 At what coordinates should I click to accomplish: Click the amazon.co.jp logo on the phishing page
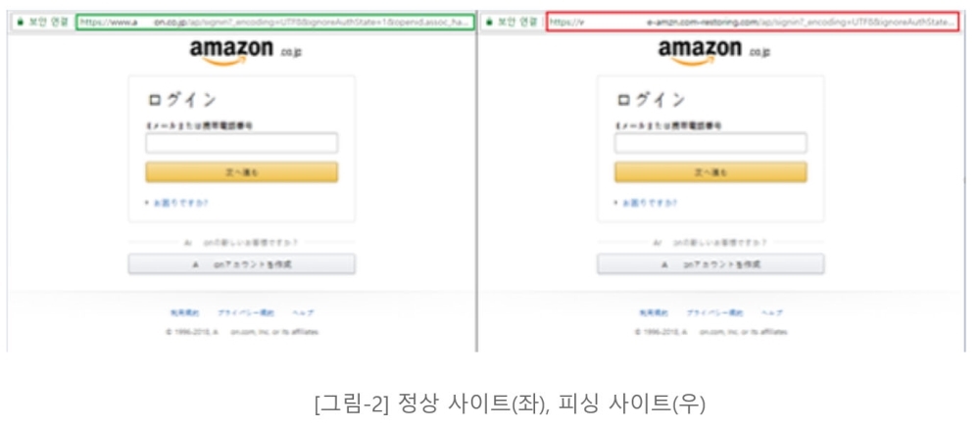(x=714, y=52)
